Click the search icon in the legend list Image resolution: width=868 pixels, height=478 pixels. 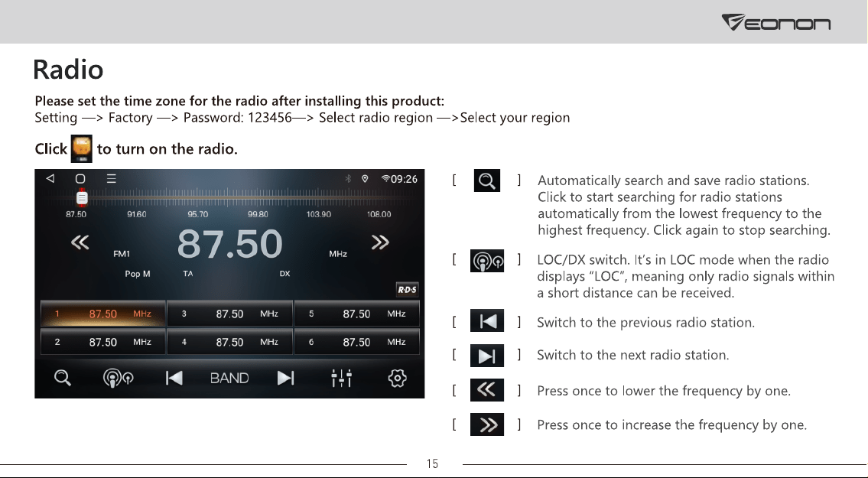[487, 180]
